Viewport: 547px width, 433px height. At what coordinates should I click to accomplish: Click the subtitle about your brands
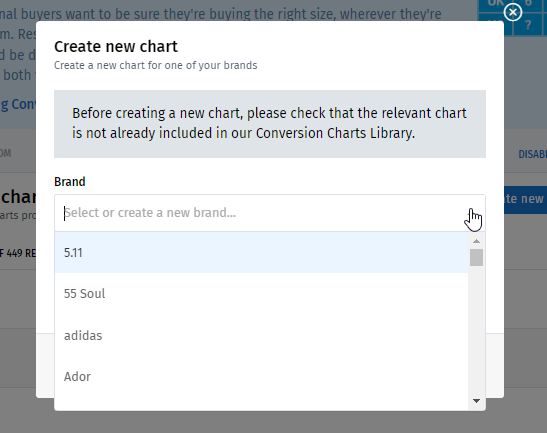[156, 65]
